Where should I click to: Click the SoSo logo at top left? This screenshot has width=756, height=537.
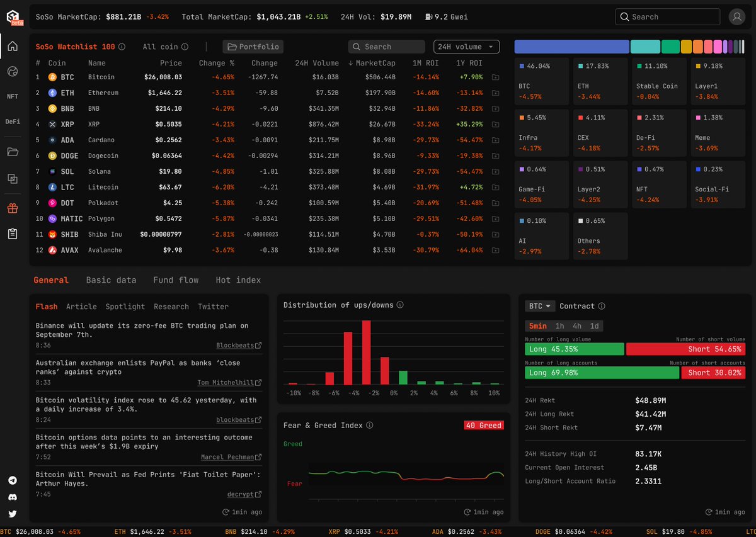pos(14,17)
